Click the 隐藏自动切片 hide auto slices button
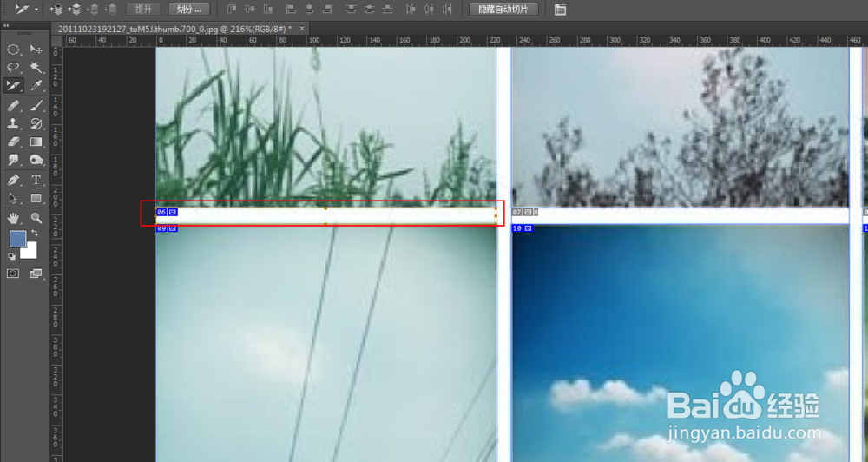868x462 pixels. point(503,10)
